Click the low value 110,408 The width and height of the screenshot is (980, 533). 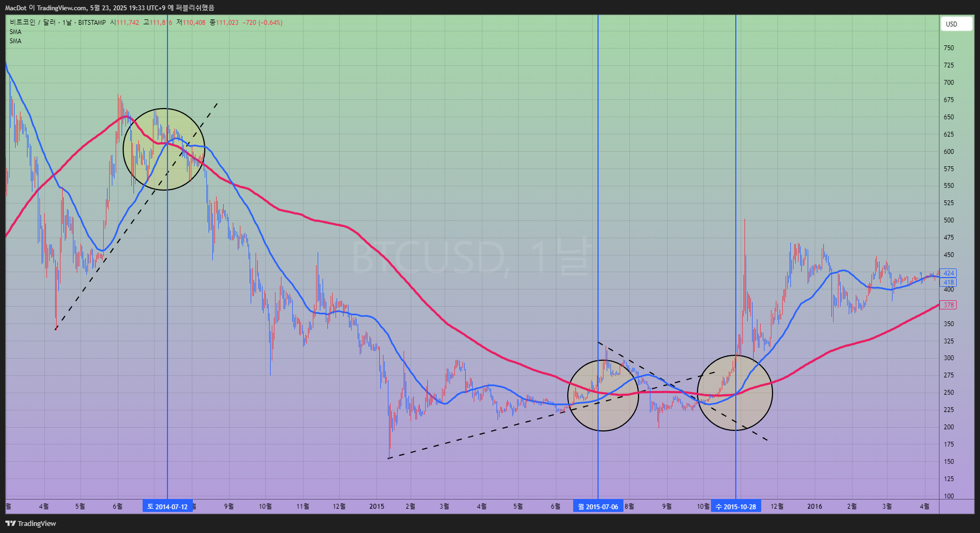pos(194,23)
